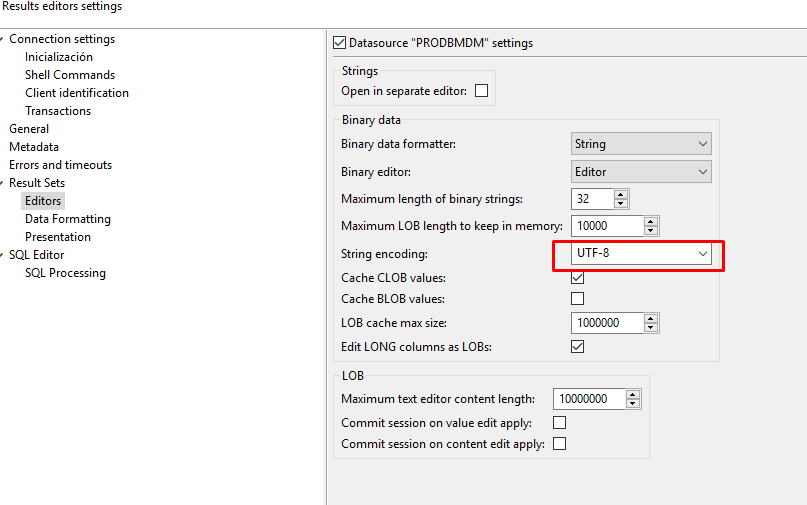Screen dimensions: 807x505
Task: Collapse Connection settings tree node
Action: pos(2,39)
